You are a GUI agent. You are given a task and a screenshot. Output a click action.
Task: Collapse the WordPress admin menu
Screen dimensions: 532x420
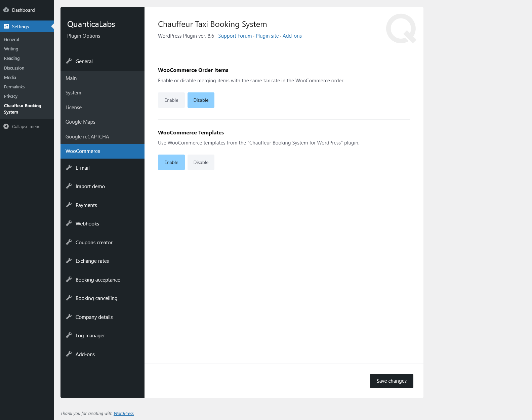[x=26, y=127]
